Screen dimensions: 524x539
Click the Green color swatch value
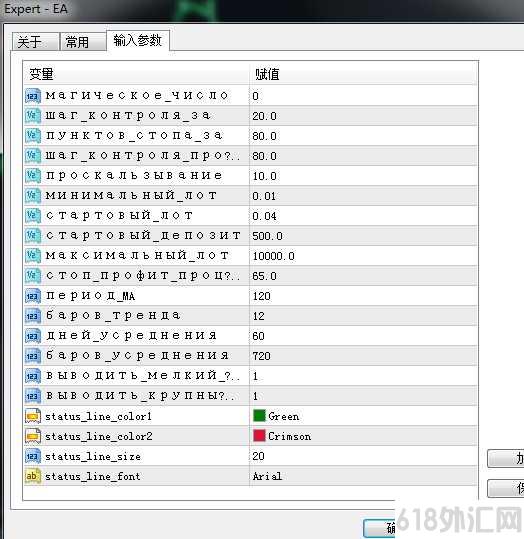click(276, 416)
